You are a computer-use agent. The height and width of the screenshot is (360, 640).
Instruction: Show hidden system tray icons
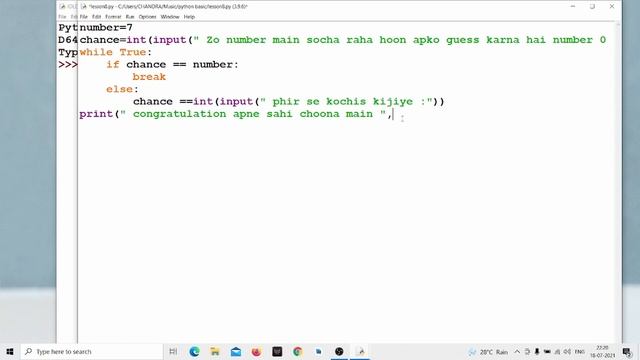click(x=517, y=351)
